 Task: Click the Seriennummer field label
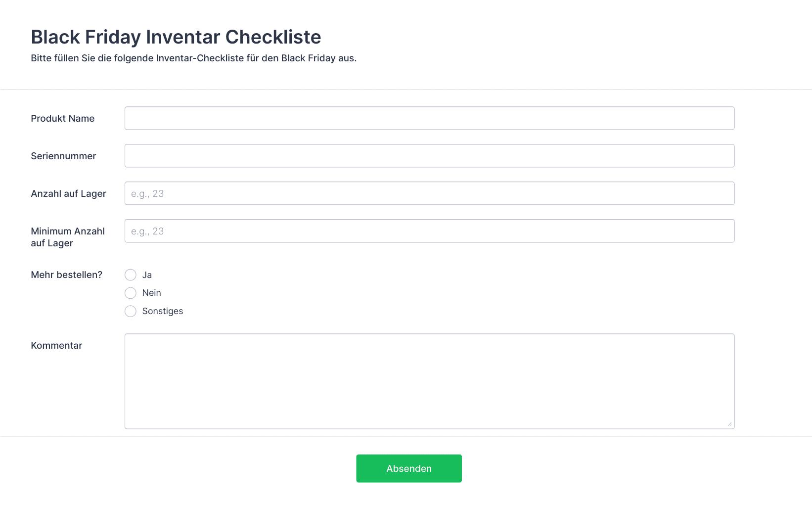click(x=63, y=156)
